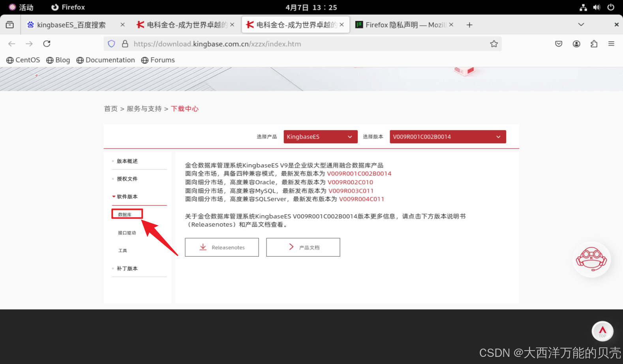Click the forward navigation arrow
This screenshot has height=364, width=623.
point(29,44)
